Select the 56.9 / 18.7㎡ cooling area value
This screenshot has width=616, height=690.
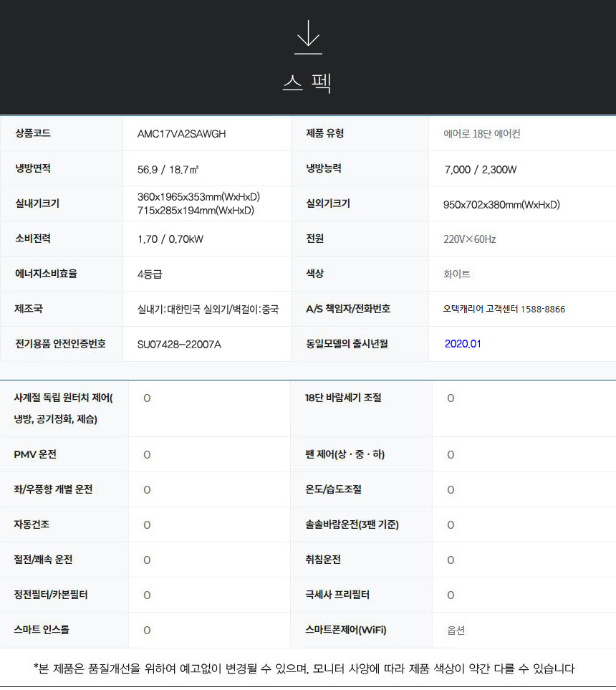[x=168, y=170]
